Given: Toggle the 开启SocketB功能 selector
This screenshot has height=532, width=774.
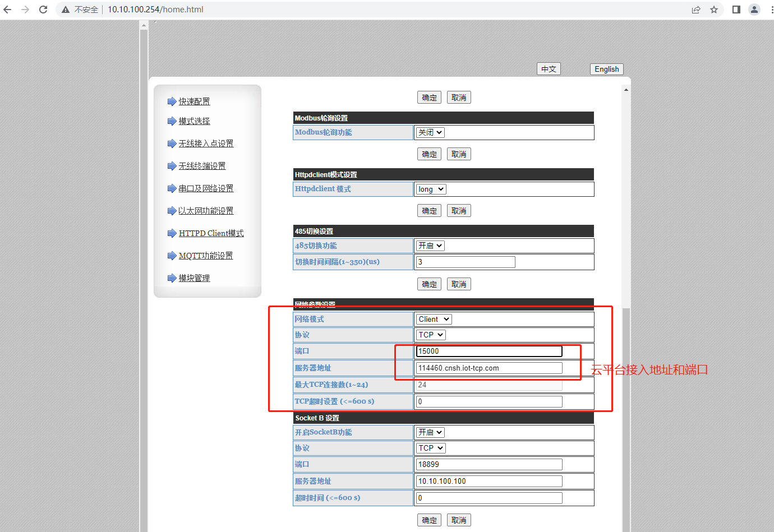Looking at the screenshot, I should click(x=430, y=432).
